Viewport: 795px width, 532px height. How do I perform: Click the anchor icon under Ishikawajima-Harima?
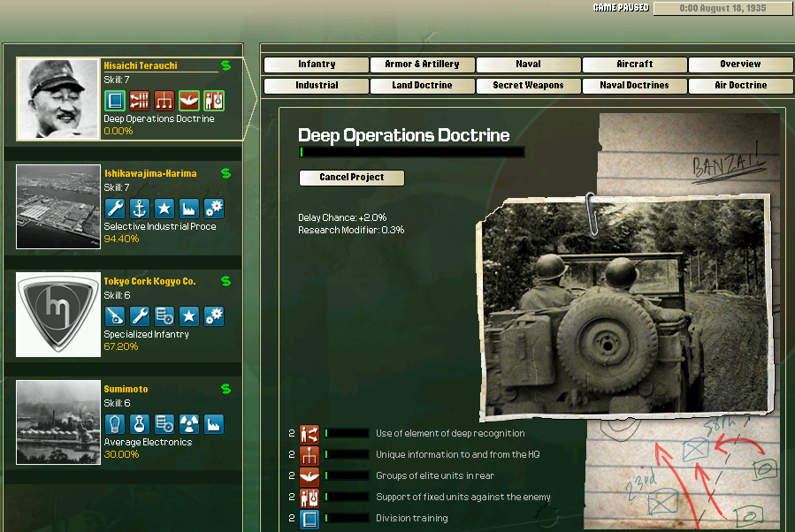click(x=140, y=209)
